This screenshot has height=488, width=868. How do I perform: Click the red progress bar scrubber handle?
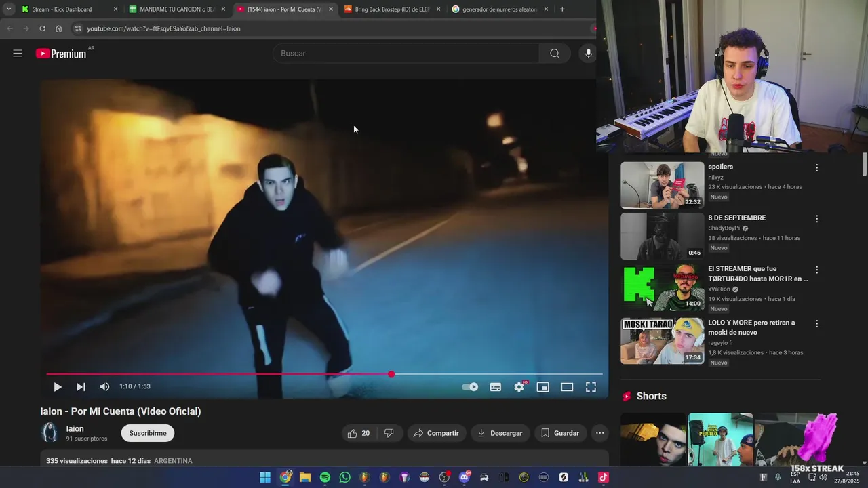pos(391,374)
